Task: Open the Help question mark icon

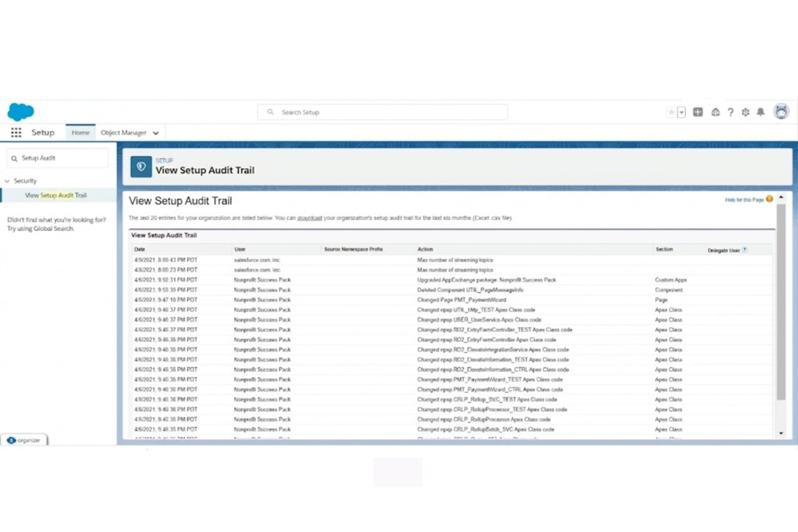Action: [731, 112]
